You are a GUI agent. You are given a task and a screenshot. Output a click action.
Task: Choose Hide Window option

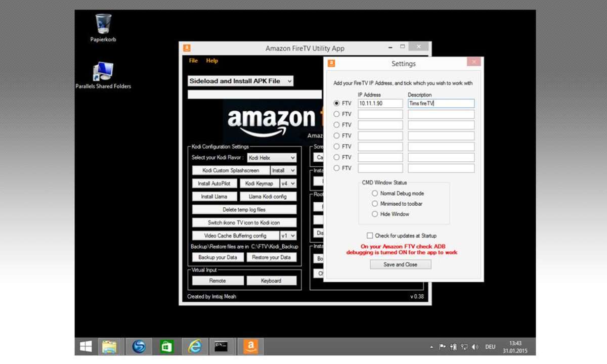[375, 214]
